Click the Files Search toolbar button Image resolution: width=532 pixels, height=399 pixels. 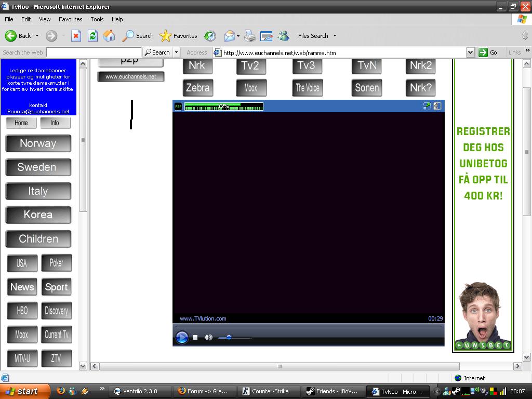click(313, 36)
